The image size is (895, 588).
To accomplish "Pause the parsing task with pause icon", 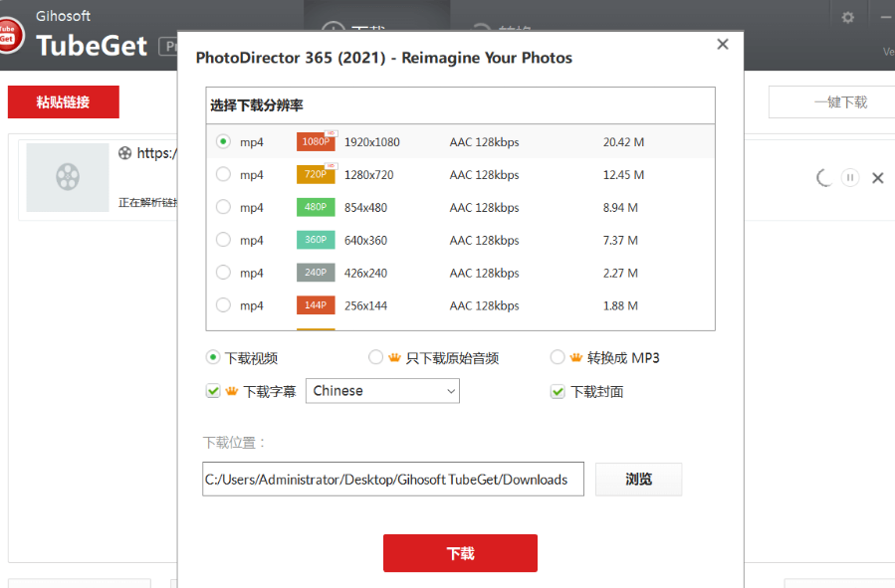I will tap(849, 177).
